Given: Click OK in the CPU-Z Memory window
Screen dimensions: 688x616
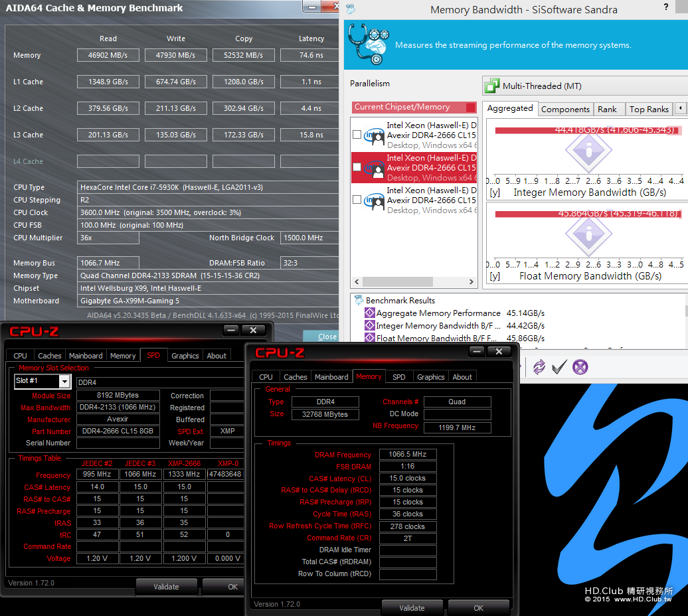Looking at the screenshot, I should (x=478, y=607).
